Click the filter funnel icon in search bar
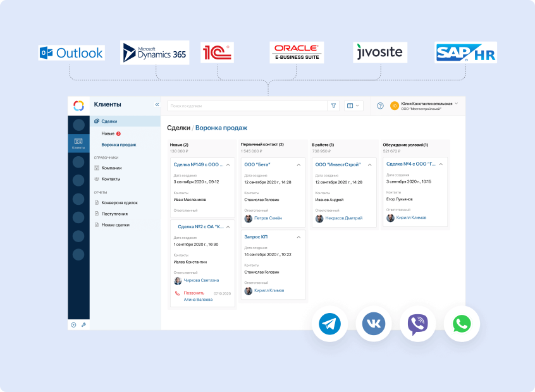The image size is (535, 392). pyautogui.click(x=333, y=106)
